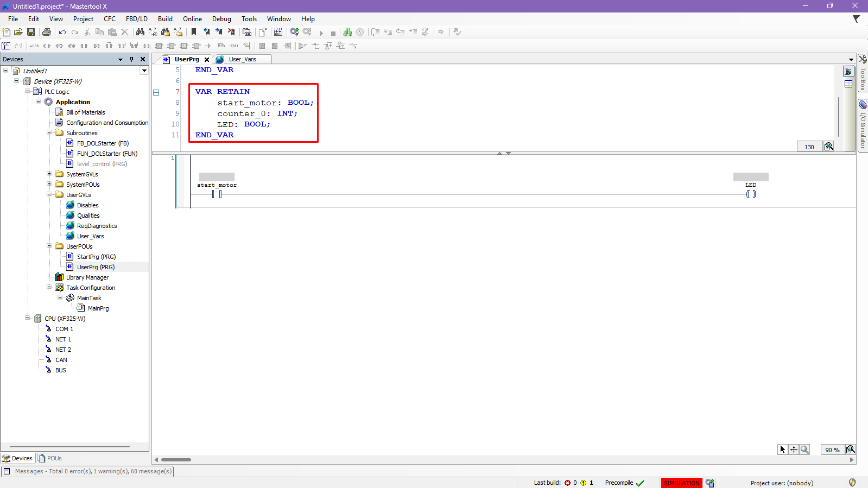Collapse the VAR RETAIN code block
The width and height of the screenshot is (868, 488).
(x=156, y=92)
